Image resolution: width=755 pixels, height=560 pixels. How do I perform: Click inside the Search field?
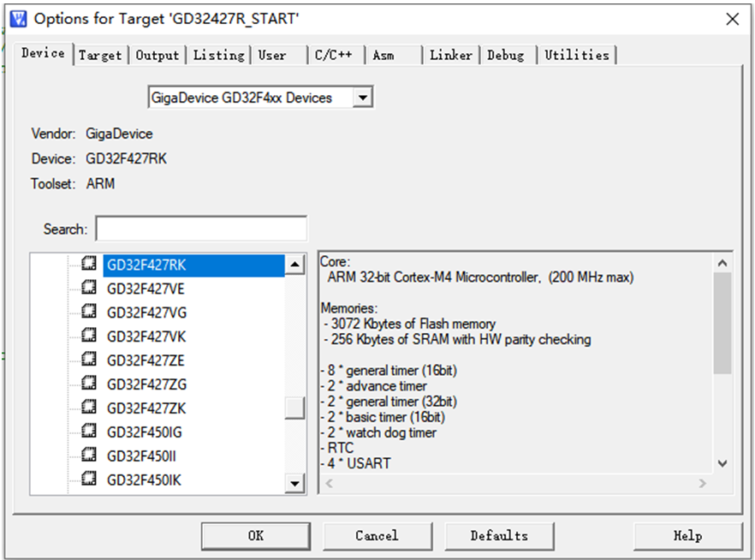tap(201, 228)
